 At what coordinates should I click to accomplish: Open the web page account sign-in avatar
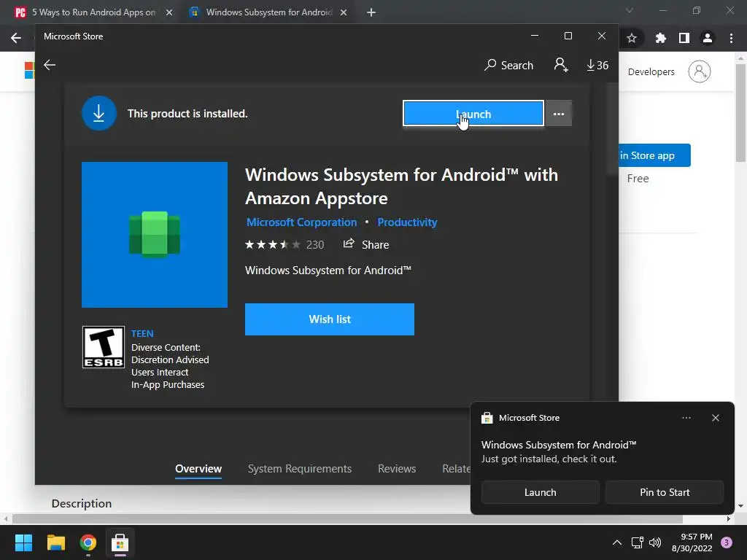click(x=700, y=71)
